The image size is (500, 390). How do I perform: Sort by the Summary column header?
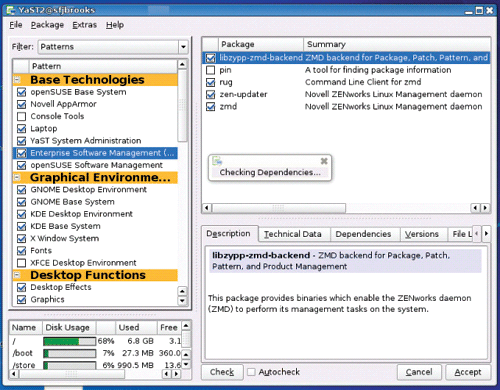[x=397, y=44]
